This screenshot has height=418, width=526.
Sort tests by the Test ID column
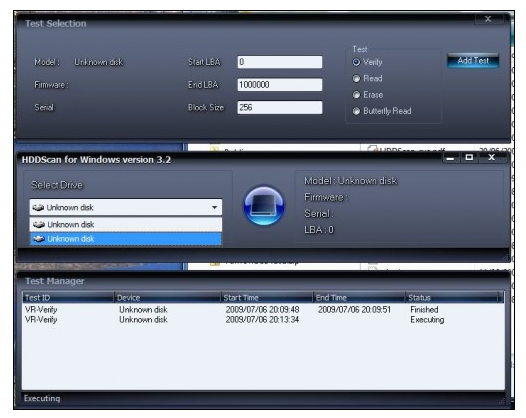click(68, 298)
